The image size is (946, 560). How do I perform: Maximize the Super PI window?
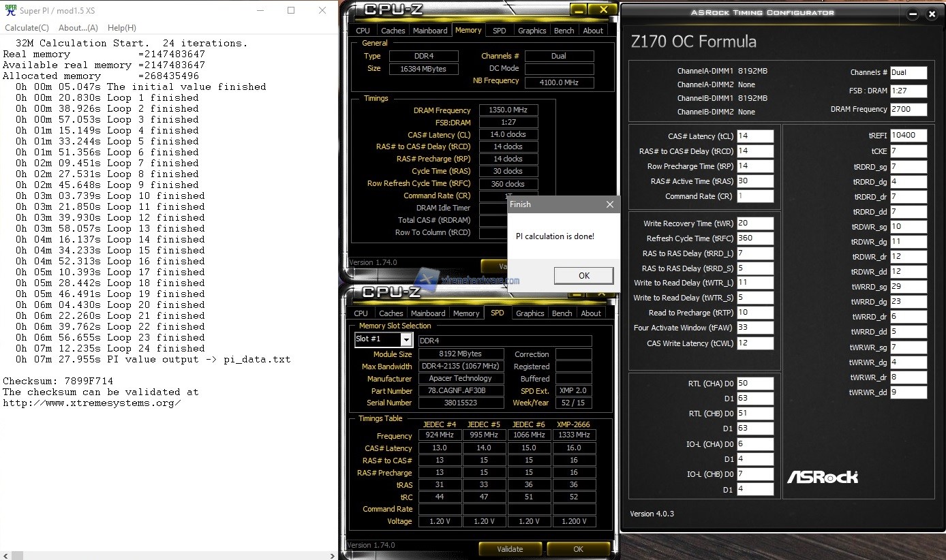pyautogui.click(x=291, y=10)
